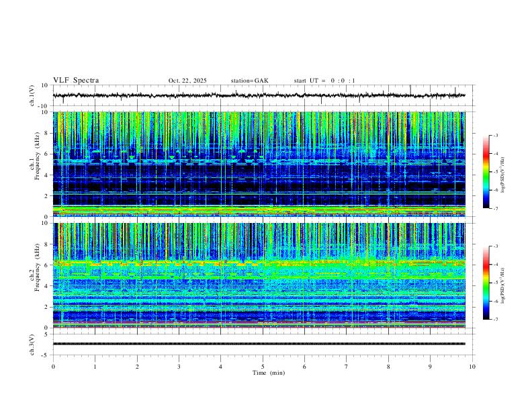Click time axis tick label "4"
This screenshot has height=411, width=532.
pos(221,367)
